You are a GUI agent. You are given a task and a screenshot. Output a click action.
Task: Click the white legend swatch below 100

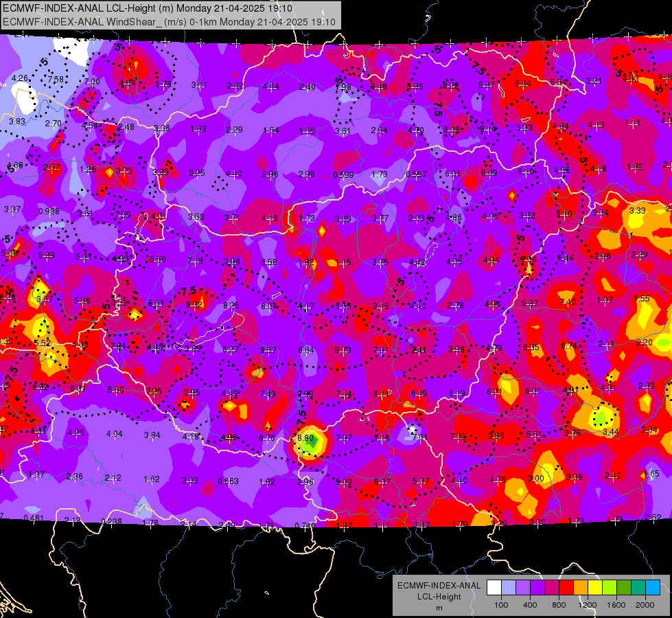pos(494,588)
